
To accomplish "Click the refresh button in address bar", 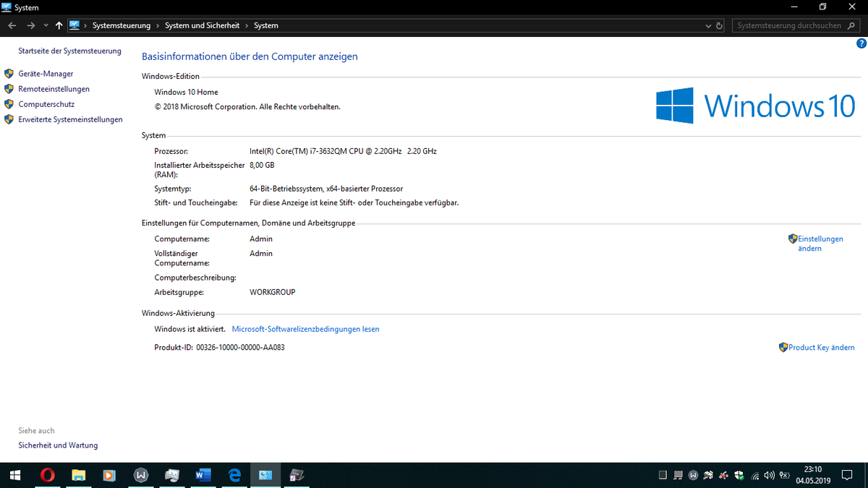I will click(719, 25).
